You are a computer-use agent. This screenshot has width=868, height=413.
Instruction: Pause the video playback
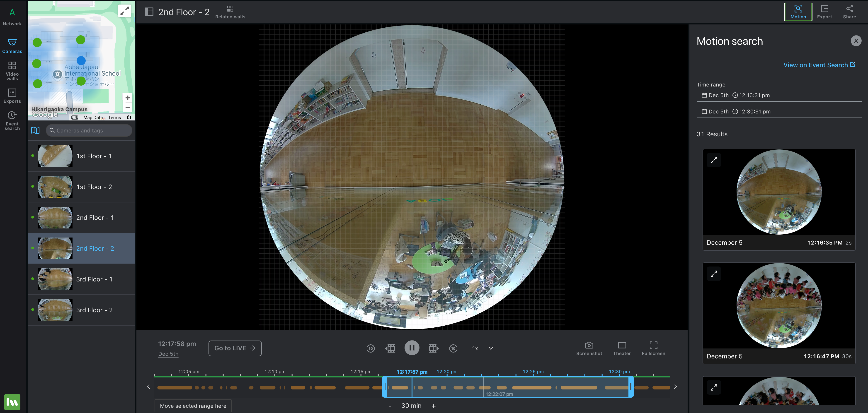(411, 348)
